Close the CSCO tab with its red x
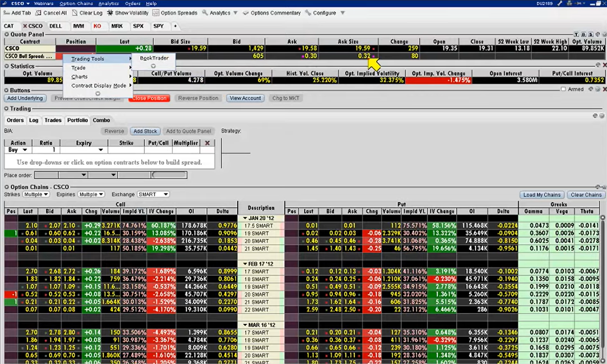Image resolution: width=607 pixels, height=364 pixels. tap(25, 26)
